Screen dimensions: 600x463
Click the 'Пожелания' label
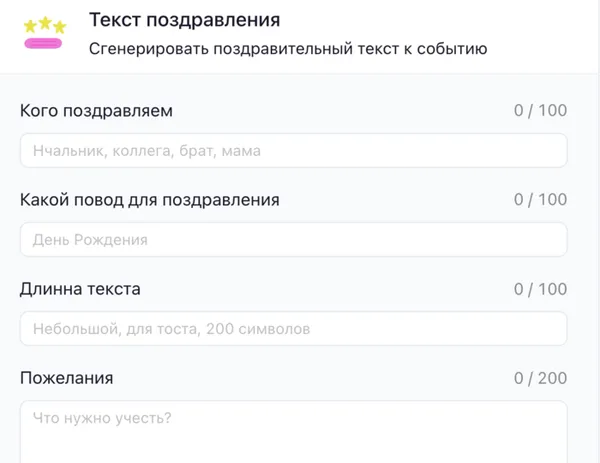tap(66, 378)
